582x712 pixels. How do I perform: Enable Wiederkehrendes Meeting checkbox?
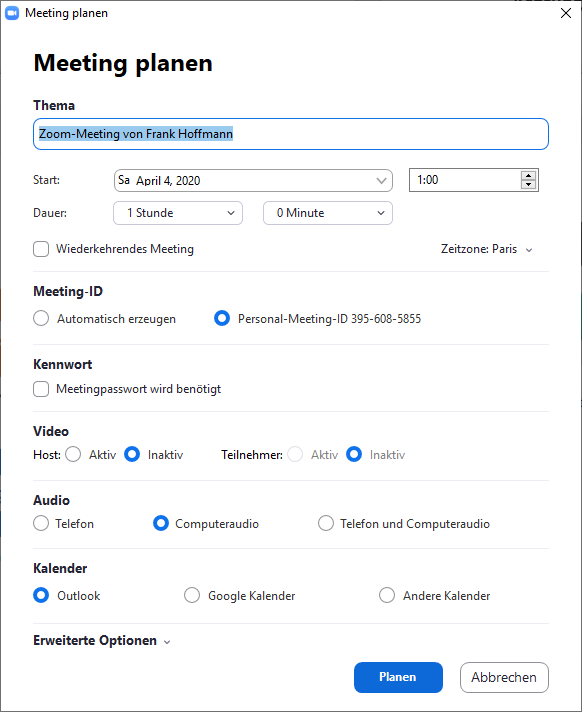pos(41,249)
